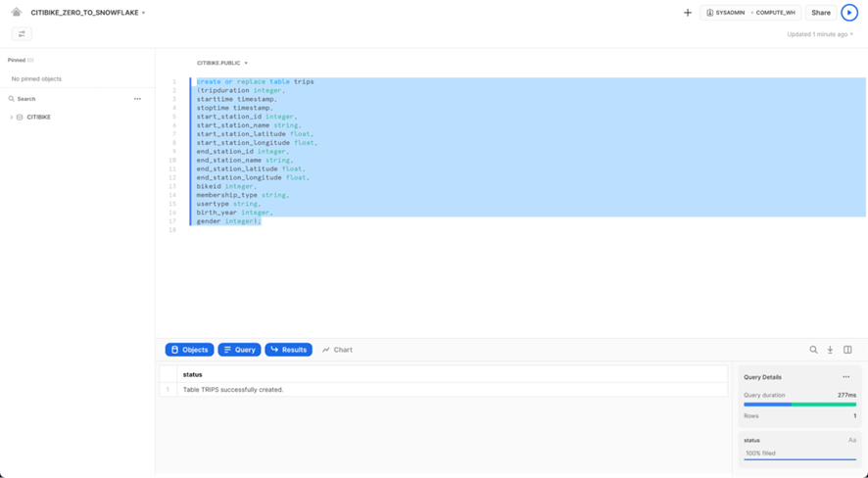This screenshot has height=478, width=868.
Task: Toggle the Results panel button
Action: coord(288,350)
